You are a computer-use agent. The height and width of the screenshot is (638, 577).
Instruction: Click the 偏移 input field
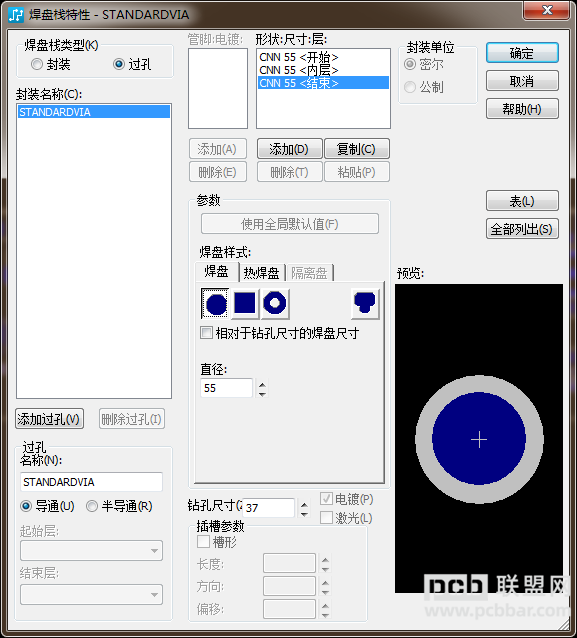289,609
